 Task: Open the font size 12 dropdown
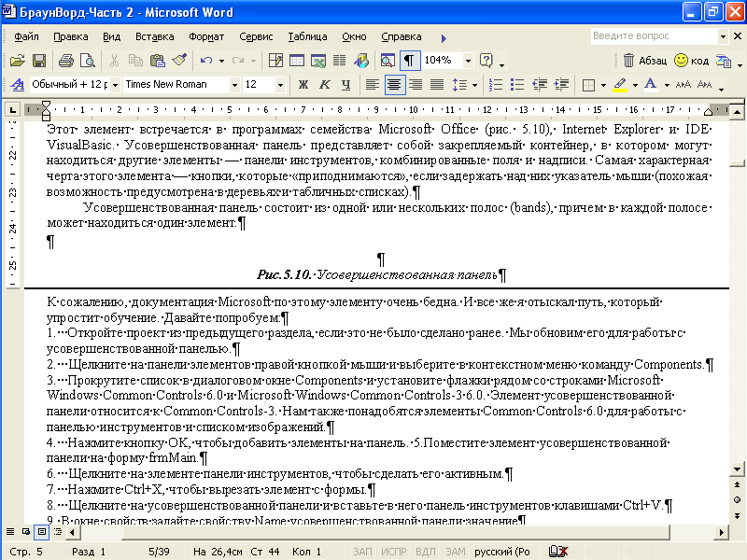point(280,85)
